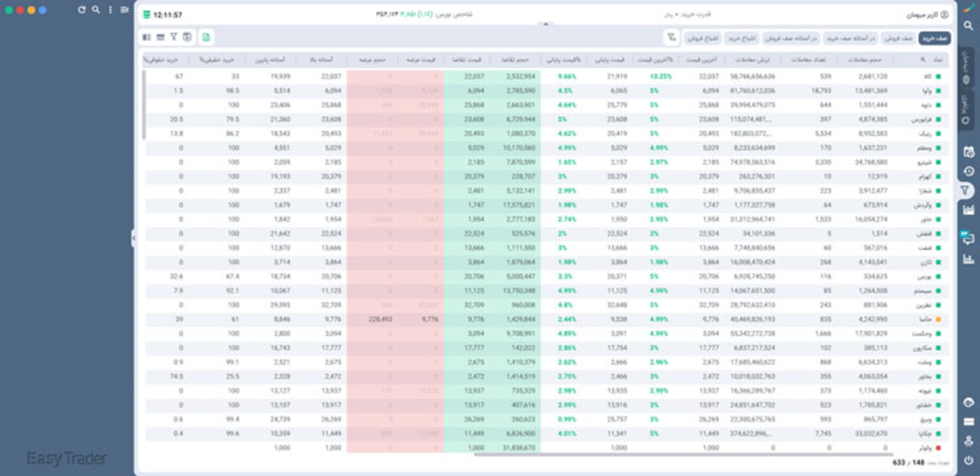Click the اشباع خرید filter button
The width and height of the screenshot is (980, 476).
pyautogui.click(x=742, y=38)
